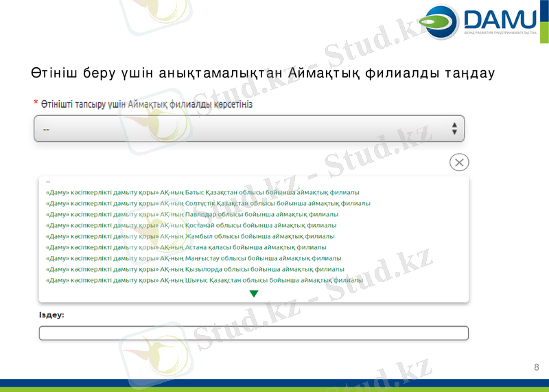Viewport: 549px width, 392px height.
Task: Click the DAMU logo
Action: coord(478,22)
